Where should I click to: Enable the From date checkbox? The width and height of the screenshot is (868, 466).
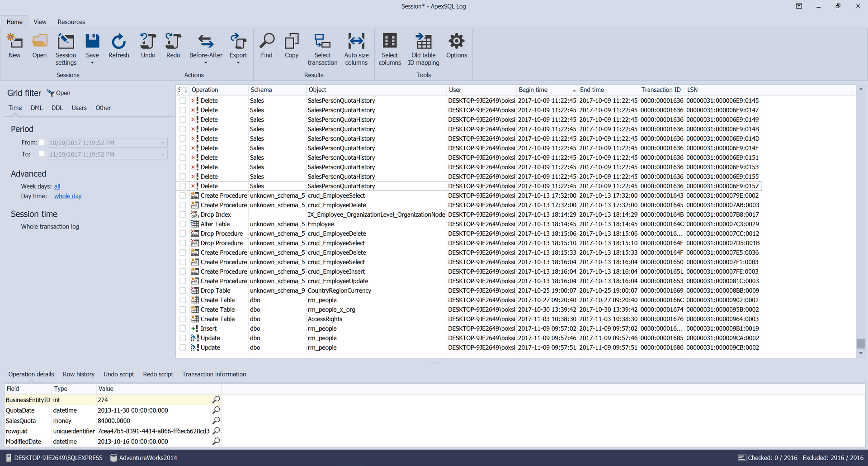pyautogui.click(x=42, y=143)
